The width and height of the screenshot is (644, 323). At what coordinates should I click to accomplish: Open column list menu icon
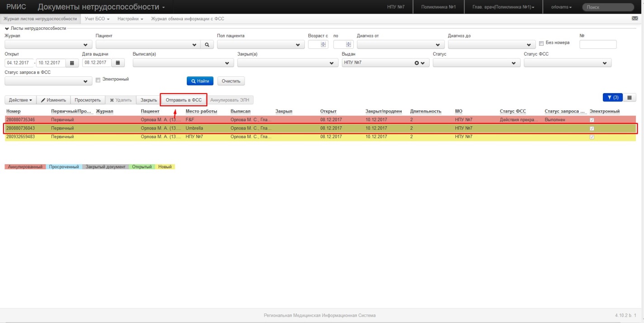tap(630, 97)
